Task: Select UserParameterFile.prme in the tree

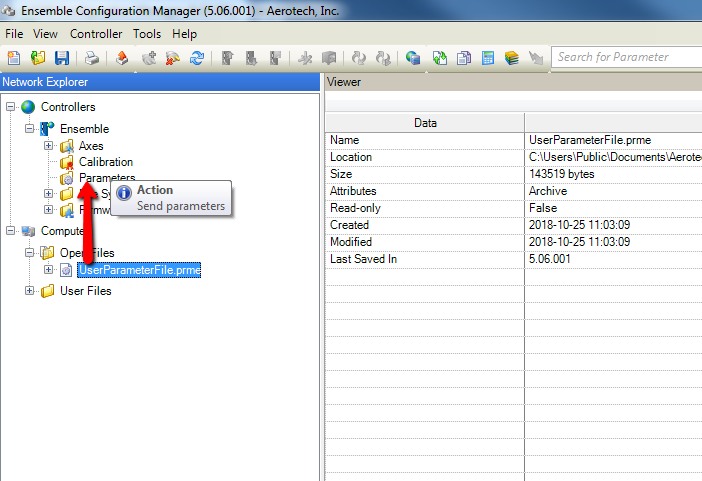Action: [x=139, y=270]
